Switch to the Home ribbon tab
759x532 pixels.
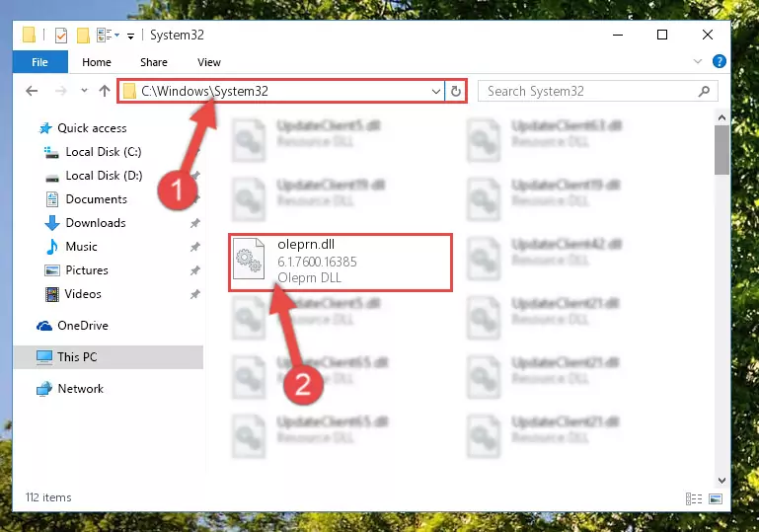97,62
